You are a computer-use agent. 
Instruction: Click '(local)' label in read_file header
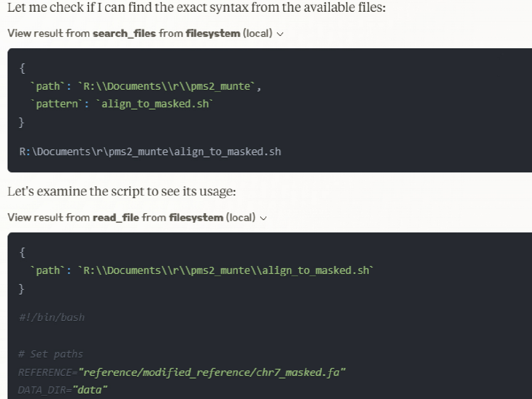pos(241,217)
